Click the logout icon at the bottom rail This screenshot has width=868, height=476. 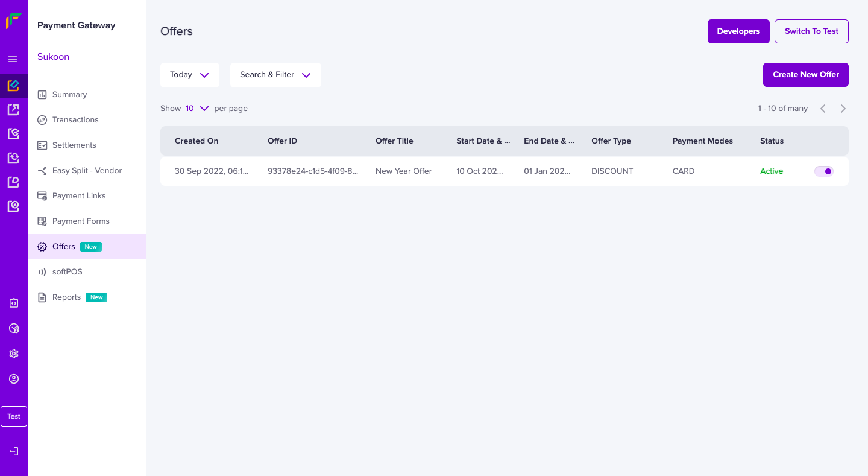coord(13,451)
